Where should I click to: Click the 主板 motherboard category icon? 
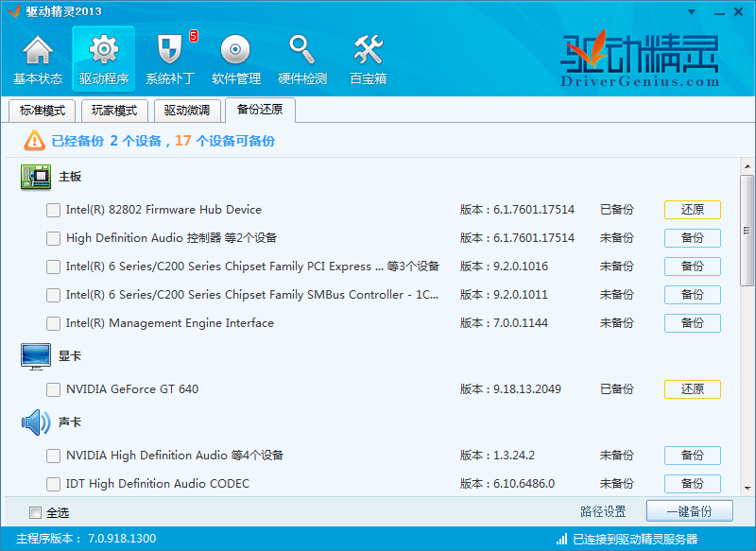[x=36, y=177]
